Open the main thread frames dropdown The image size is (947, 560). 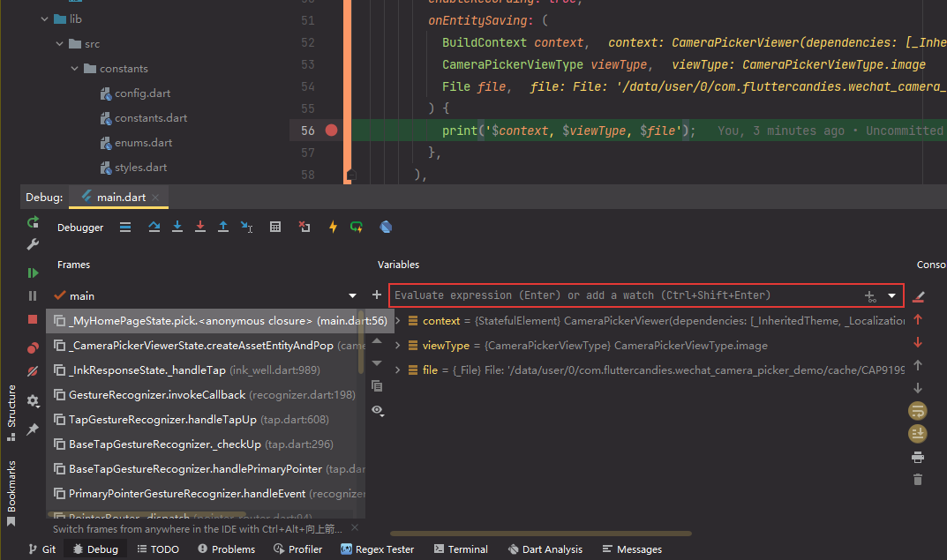tap(352, 295)
